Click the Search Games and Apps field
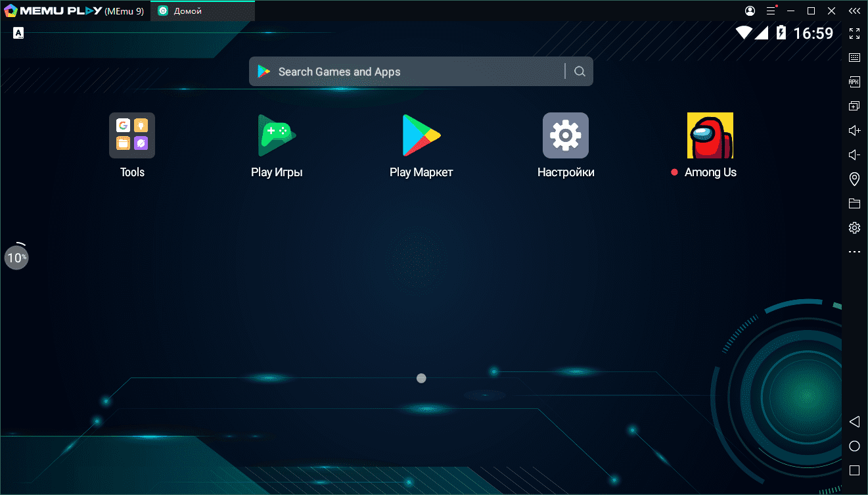The image size is (868, 495). (407, 72)
